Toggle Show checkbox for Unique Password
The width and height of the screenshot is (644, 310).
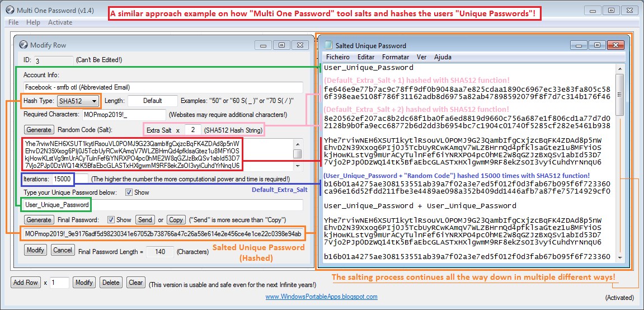tap(129, 192)
